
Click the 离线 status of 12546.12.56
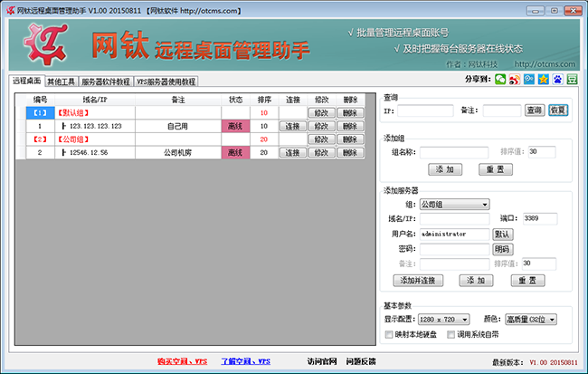point(235,152)
